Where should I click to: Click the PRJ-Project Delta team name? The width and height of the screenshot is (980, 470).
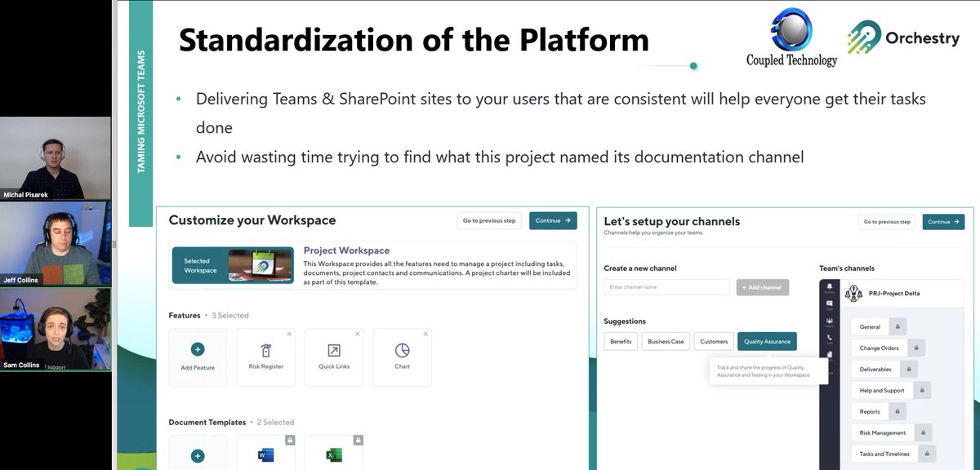[x=893, y=293]
